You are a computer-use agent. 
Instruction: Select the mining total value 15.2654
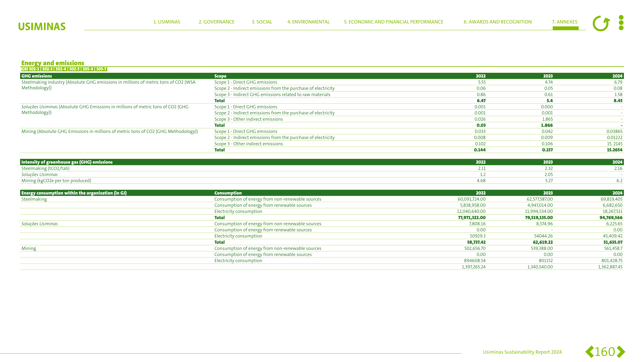[615, 150]
